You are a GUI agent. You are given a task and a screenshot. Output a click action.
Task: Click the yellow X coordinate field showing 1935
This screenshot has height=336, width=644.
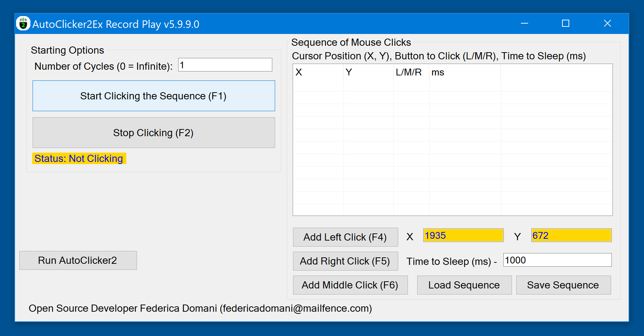pos(463,236)
